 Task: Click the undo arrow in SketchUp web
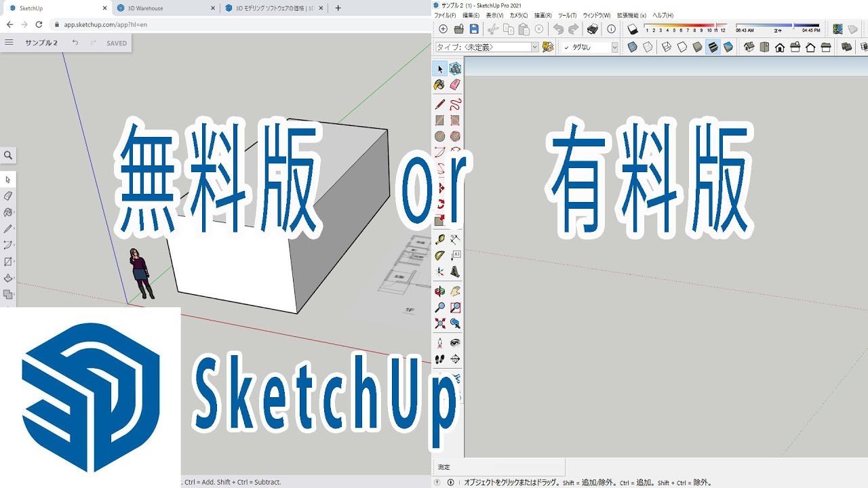(x=75, y=43)
